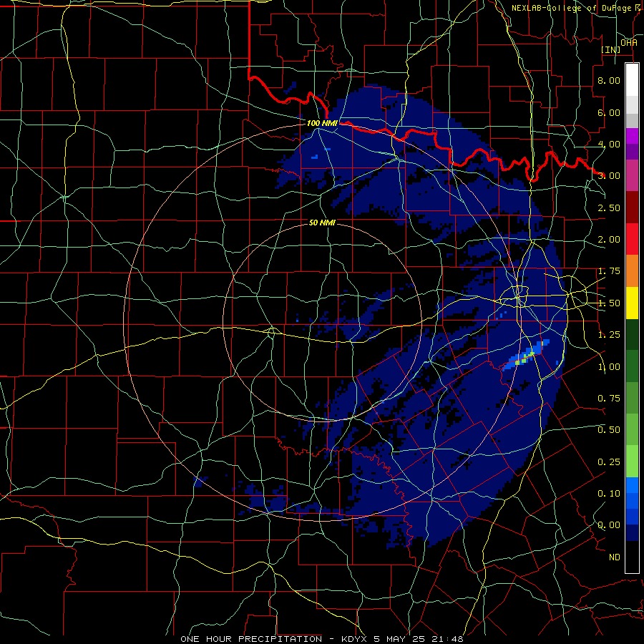Click the [IN] units label
The width and height of the screenshot is (644, 644).
click(x=611, y=50)
